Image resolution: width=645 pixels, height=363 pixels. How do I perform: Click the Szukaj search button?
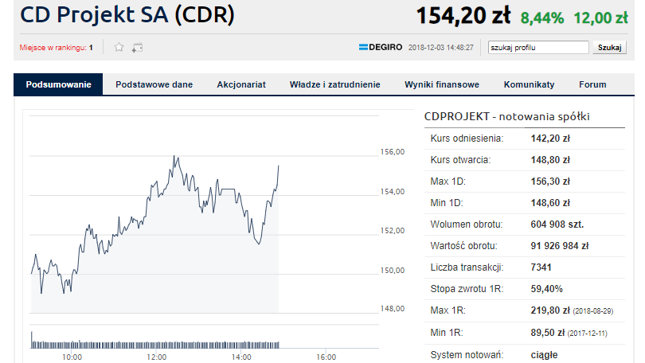tap(609, 47)
